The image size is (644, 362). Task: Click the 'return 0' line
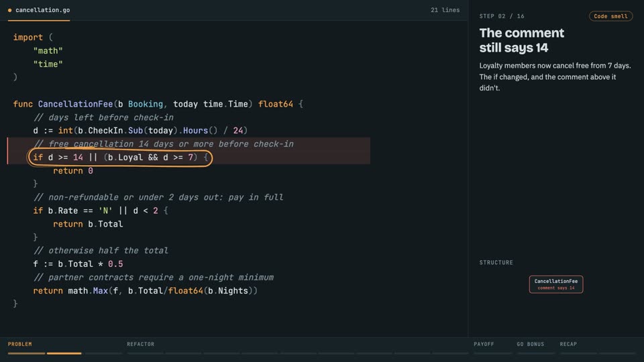pyautogui.click(x=72, y=171)
